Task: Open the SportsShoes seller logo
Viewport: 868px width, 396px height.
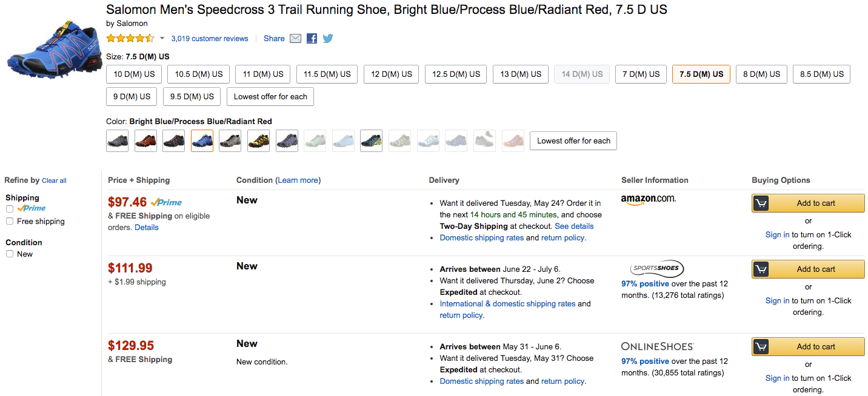Action: click(656, 268)
